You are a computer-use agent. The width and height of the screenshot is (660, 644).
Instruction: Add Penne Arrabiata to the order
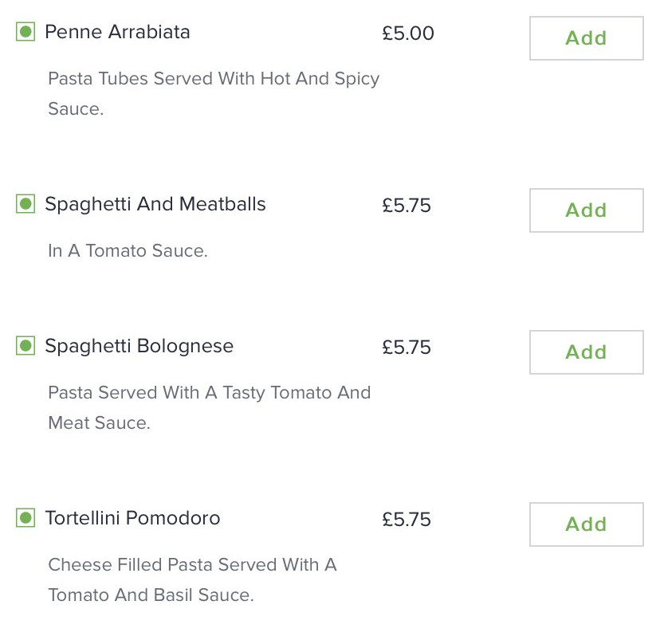pyautogui.click(x=586, y=38)
